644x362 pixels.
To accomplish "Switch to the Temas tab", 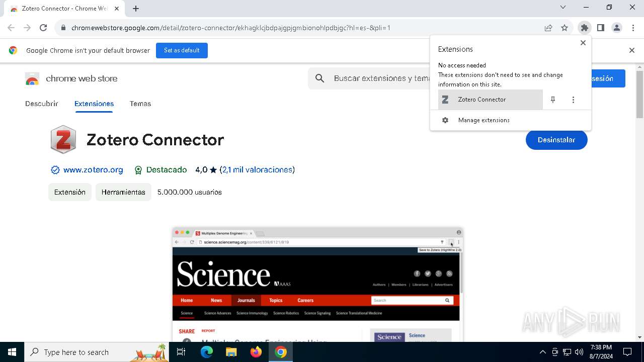I will pyautogui.click(x=140, y=104).
